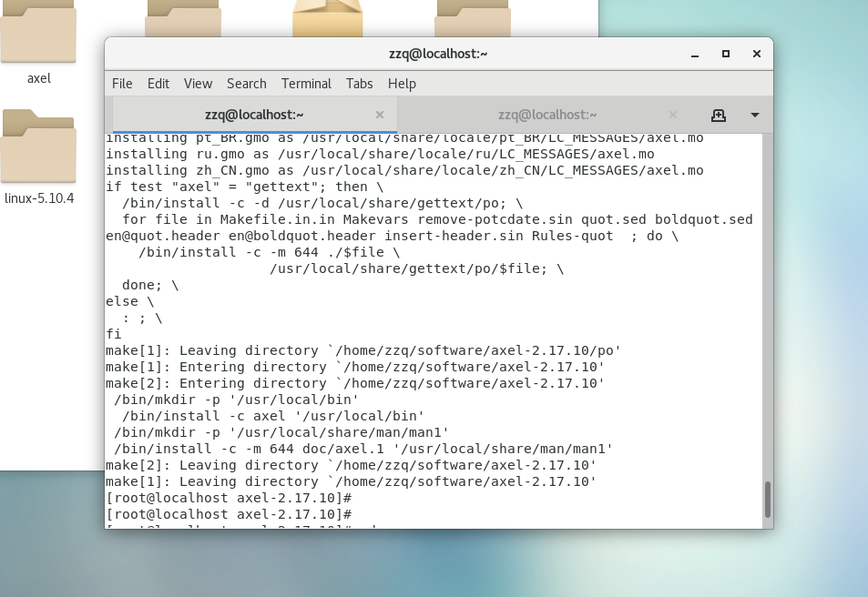Maximize the terminal window
This screenshot has height=597, width=868.
click(x=726, y=54)
